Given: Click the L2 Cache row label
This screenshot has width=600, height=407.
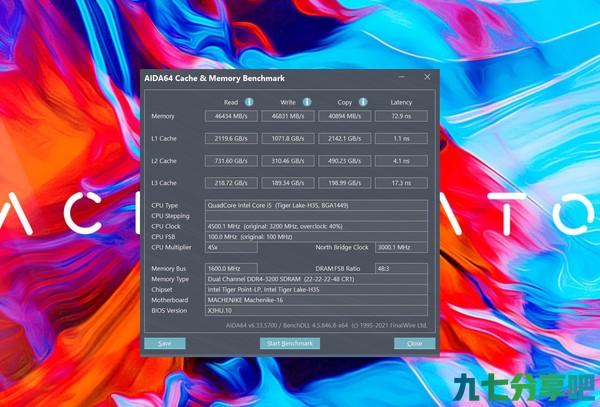Looking at the screenshot, I should [x=164, y=161].
